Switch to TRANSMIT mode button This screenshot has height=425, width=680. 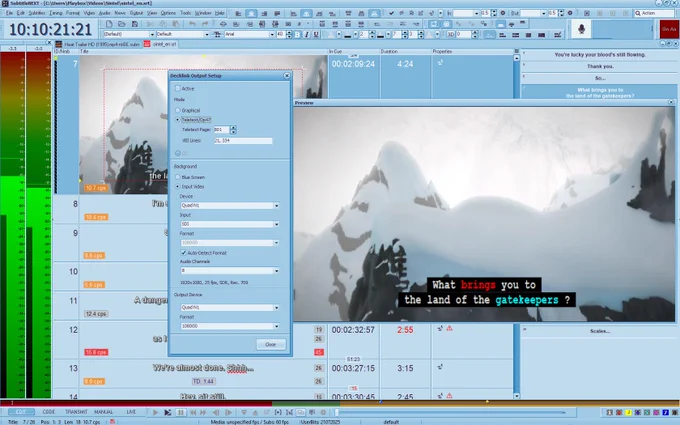click(76, 412)
